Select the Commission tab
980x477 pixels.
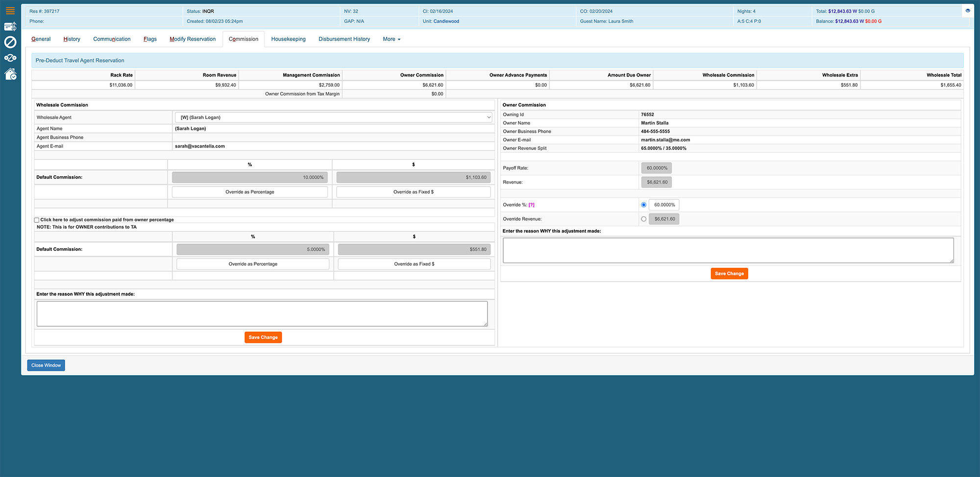(x=244, y=39)
